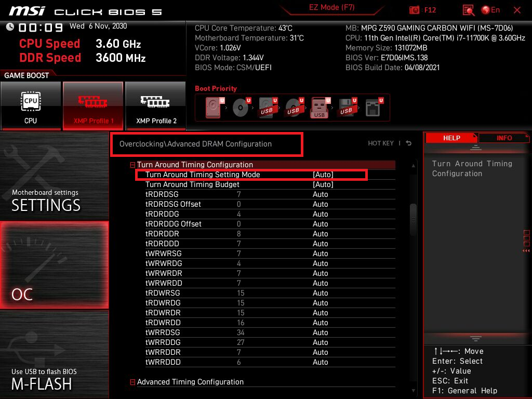The width and height of the screenshot is (532, 399).
Task: Click the settings list scroll up arrow
Action: click(x=413, y=166)
